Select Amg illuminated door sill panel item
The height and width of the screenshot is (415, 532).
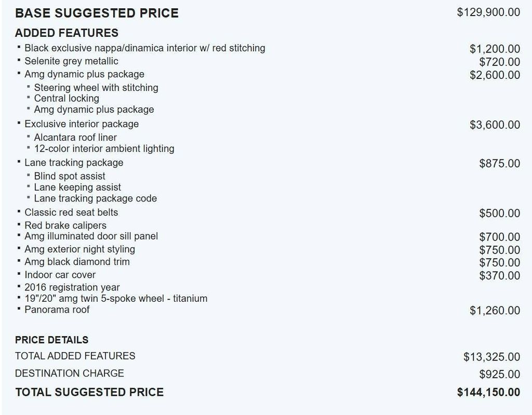click(x=91, y=236)
